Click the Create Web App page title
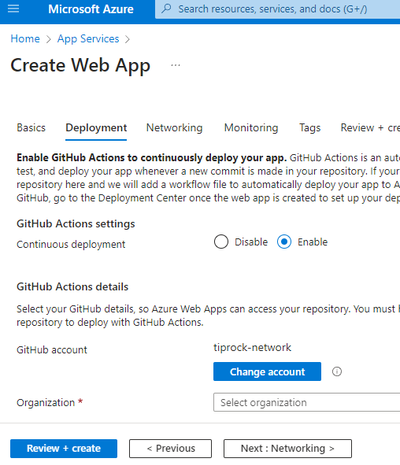Screen dimensions: 400x465 pos(80,65)
